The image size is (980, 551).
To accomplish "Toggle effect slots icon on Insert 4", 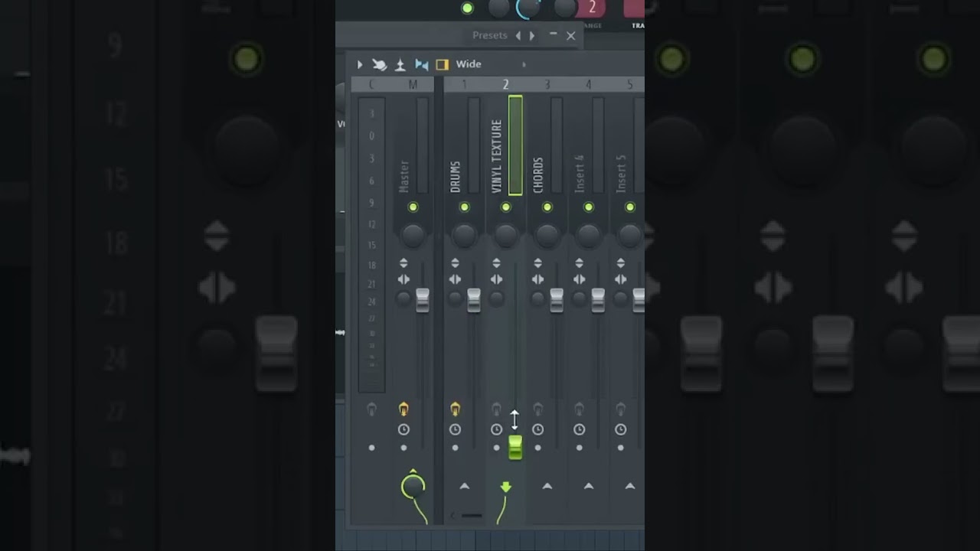I will click(579, 409).
